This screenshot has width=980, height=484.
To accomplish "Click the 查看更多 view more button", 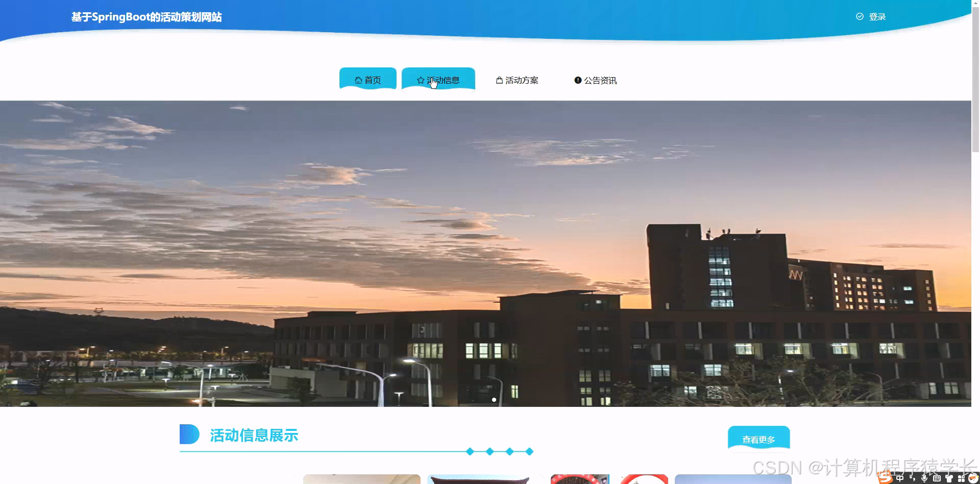I will (x=759, y=439).
